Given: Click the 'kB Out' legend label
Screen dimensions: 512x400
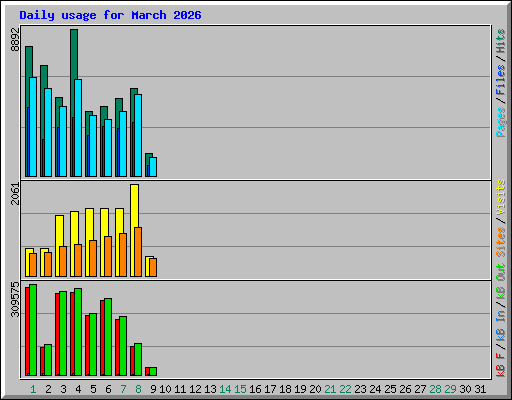Looking at the screenshot, I should click(501, 282).
